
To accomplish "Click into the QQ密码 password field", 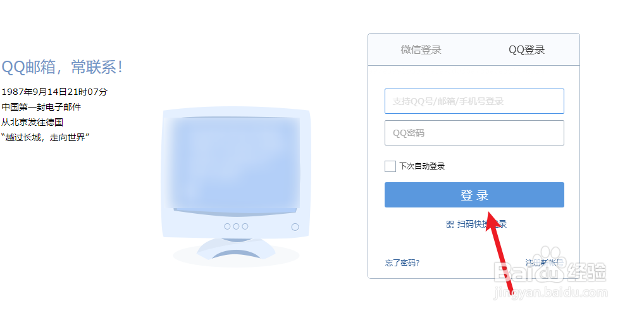I will tap(474, 133).
